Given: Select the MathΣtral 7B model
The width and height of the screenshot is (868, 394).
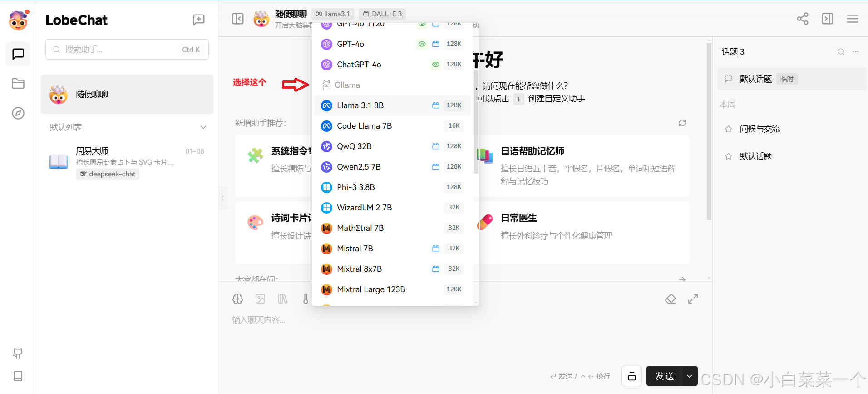Looking at the screenshot, I should click(392, 228).
